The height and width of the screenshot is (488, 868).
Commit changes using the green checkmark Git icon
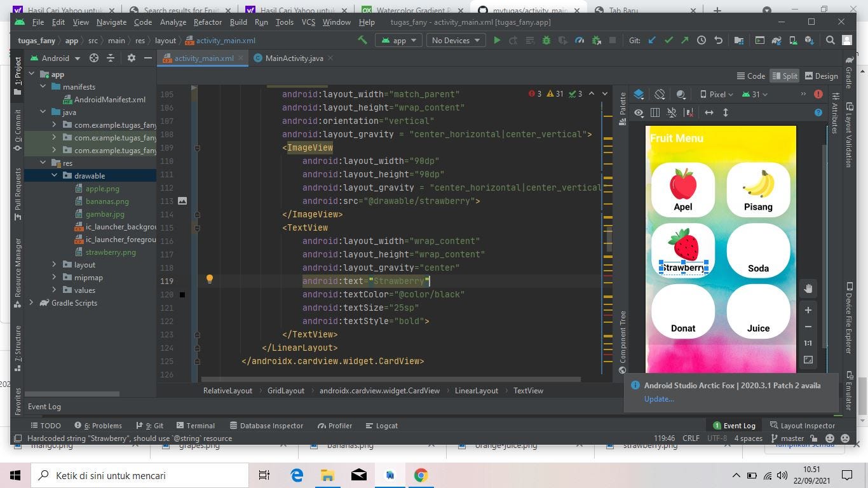click(668, 40)
